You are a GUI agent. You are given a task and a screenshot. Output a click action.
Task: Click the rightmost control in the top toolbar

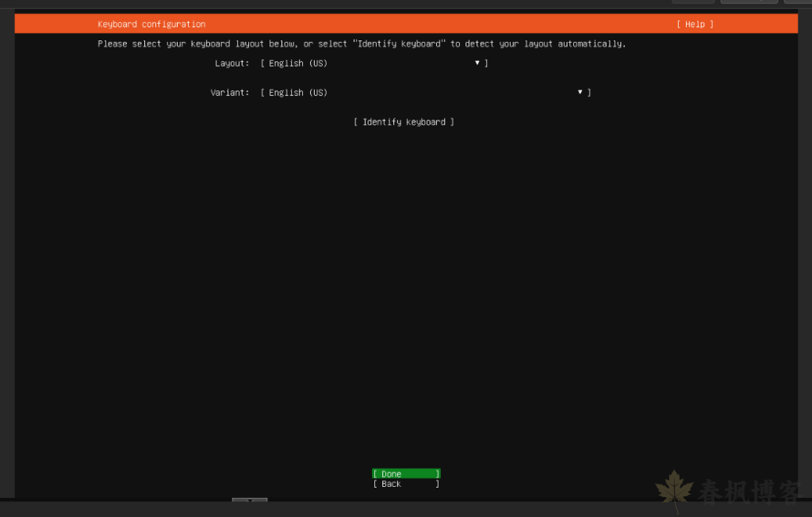797,2
